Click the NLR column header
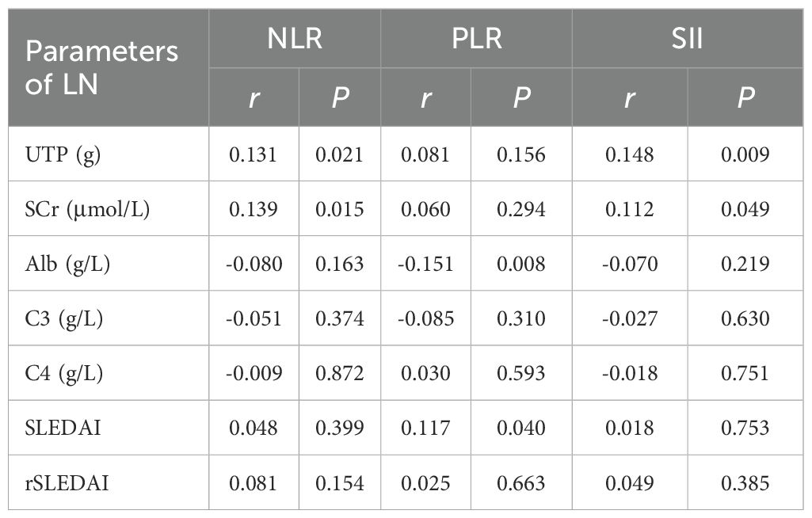This screenshot has width=812, height=518. click(x=294, y=38)
